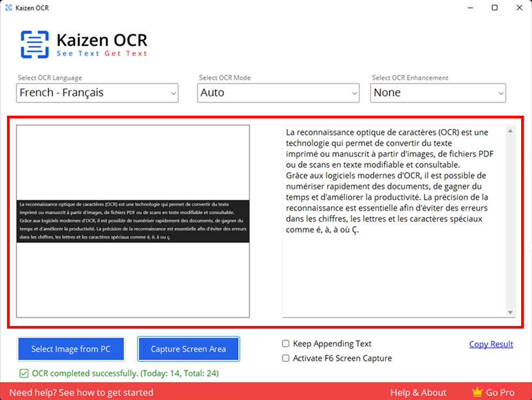Screen dimensions: 532x400
Task: Click the crown icon beside Go Pro
Action: [x=477, y=392]
